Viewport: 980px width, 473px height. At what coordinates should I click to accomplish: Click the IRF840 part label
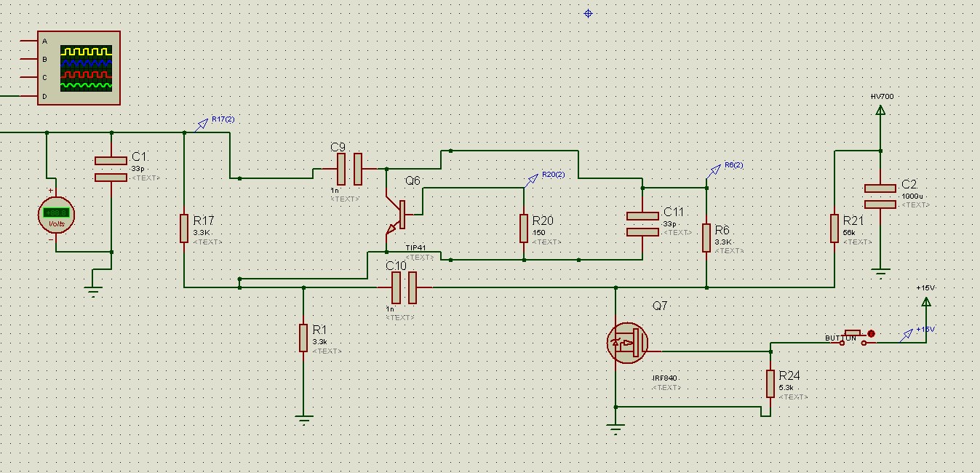coord(666,379)
